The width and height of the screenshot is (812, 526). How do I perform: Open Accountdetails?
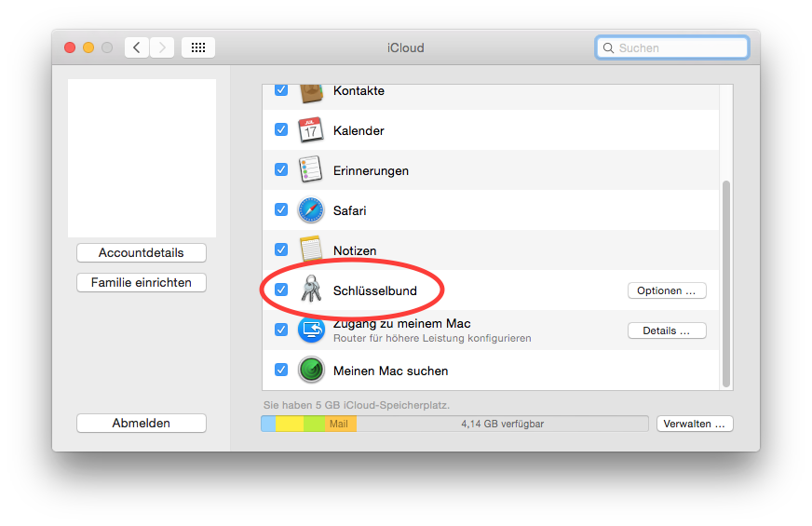click(x=142, y=252)
